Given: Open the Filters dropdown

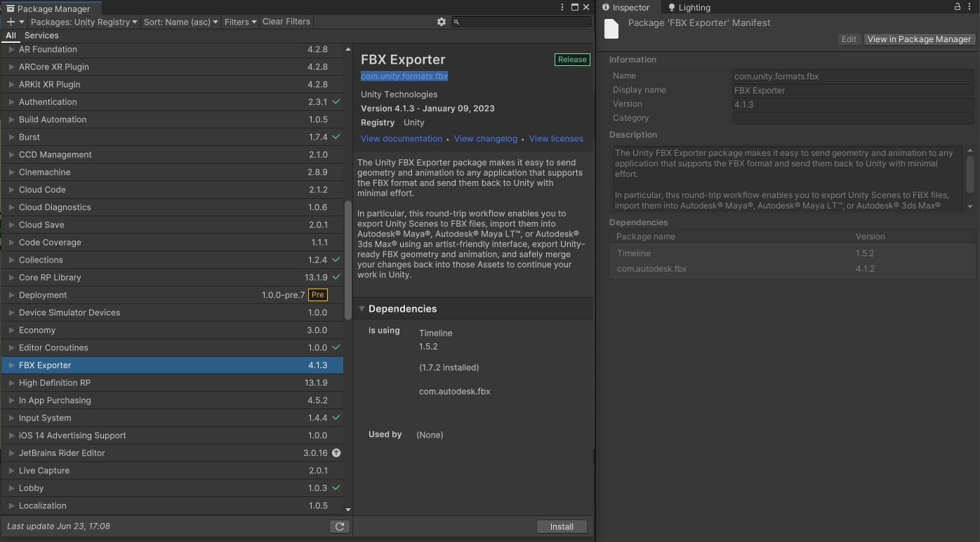Looking at the screenshot, I should click(x=240, y=22).
